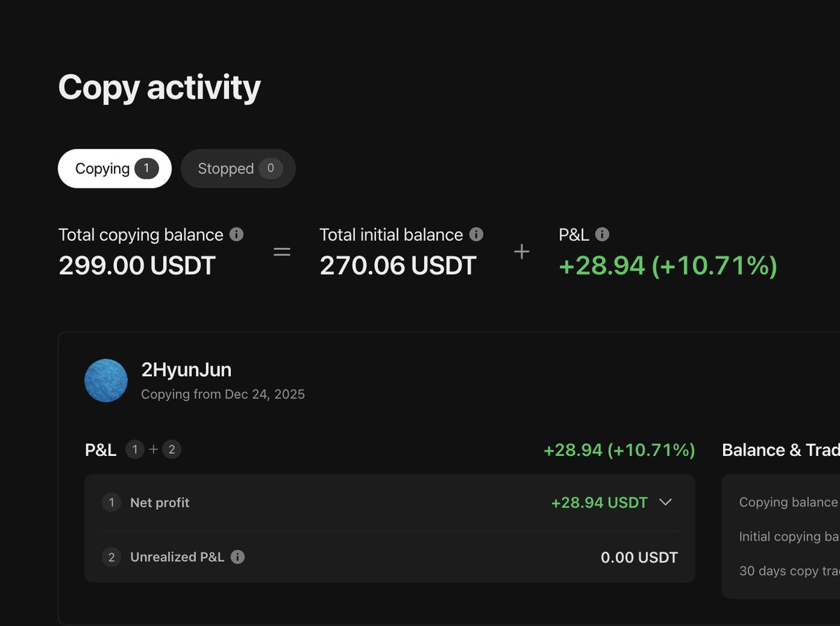The image size is (840, 626).
Task: Expand the Net profit row chevron
Action: tap(666, 502)
